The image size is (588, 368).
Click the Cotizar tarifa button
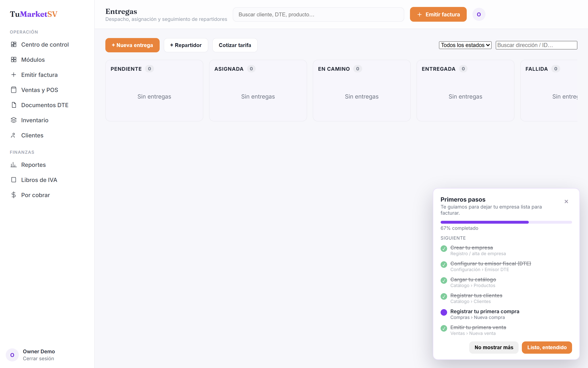tap(235, 45)
